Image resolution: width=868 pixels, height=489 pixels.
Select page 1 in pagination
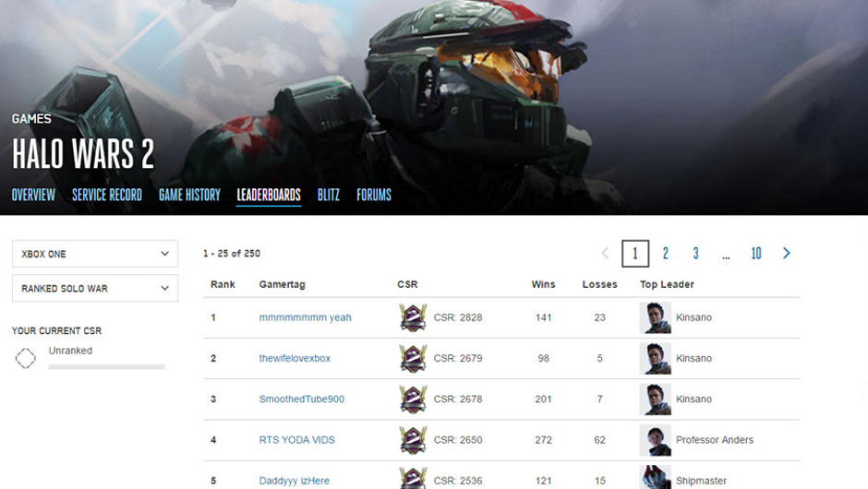(635, 254)
